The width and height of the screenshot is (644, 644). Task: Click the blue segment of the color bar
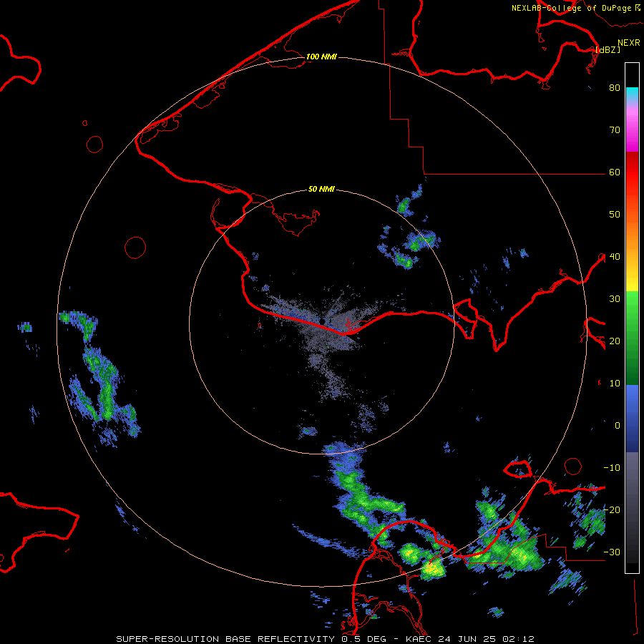coord(632,419)
